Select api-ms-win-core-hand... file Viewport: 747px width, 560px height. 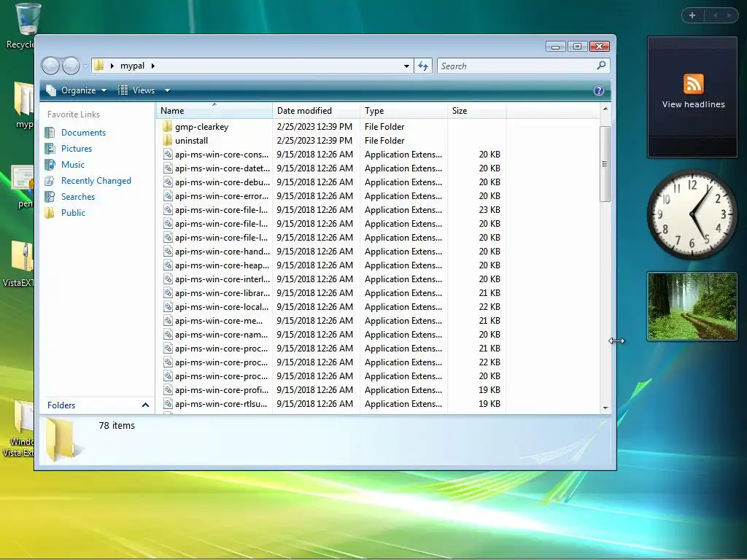point(222,252)
